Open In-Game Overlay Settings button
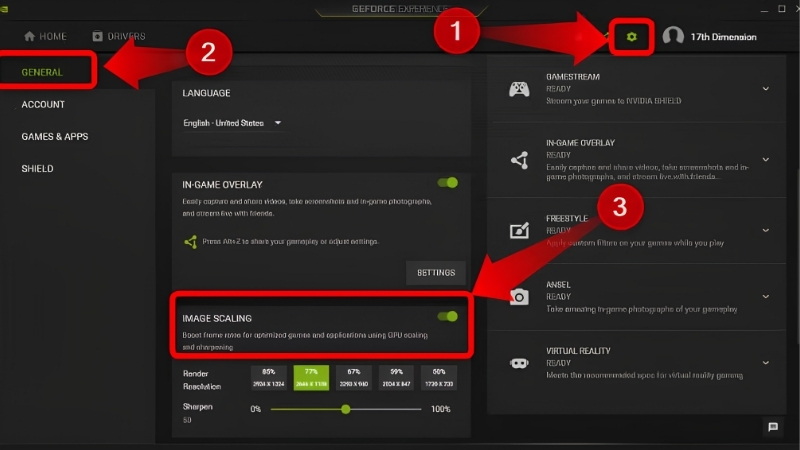 point(436,272)
